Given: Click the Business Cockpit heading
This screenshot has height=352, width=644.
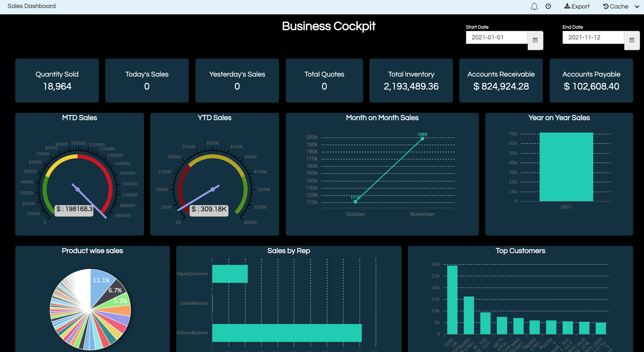Looking at the screenshot, I should [x=328, y=26].
